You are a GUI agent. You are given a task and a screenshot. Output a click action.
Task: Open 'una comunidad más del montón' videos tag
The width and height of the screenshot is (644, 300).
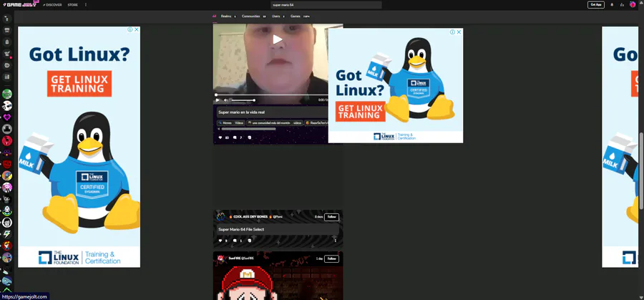click(275, 123)
